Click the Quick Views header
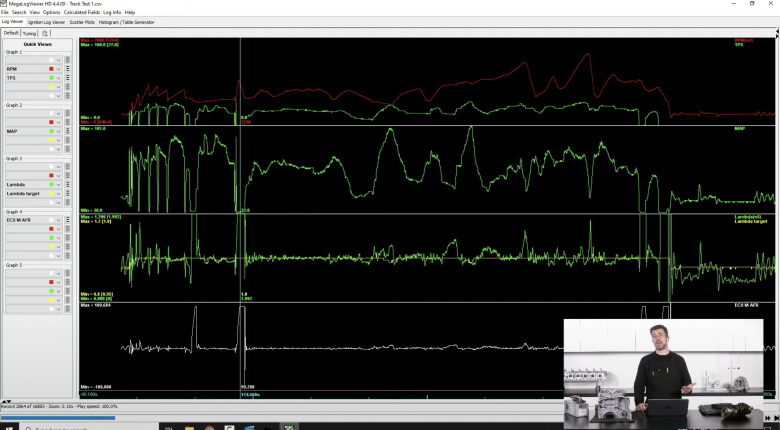780x430 pixels. (x=37, y=44)
